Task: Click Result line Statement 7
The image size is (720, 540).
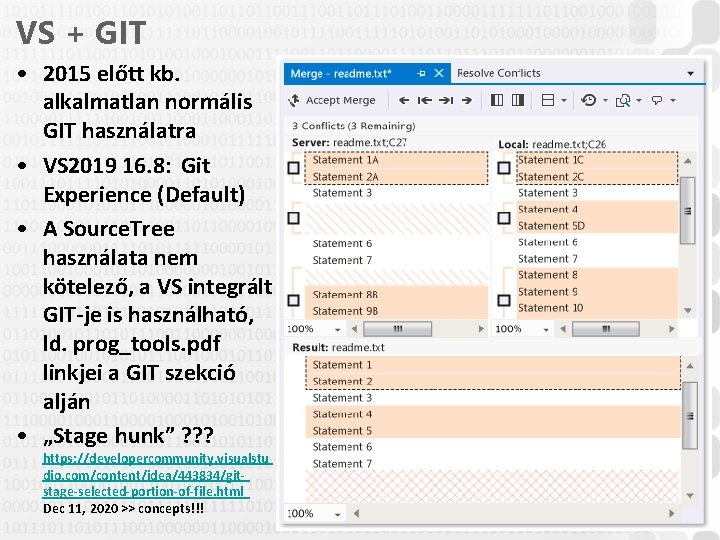Action: [x=342, y=464]
